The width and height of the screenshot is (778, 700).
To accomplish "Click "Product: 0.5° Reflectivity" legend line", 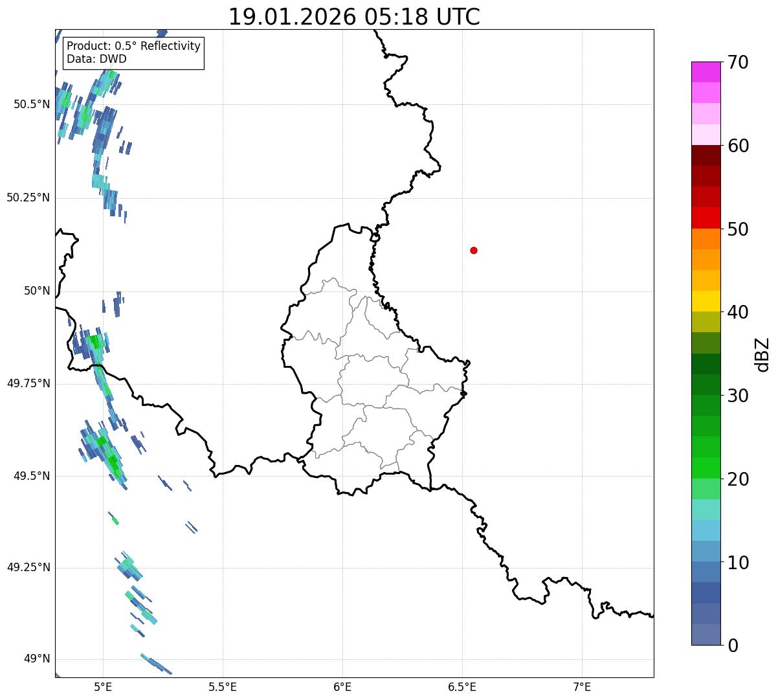I will pos(134,47).
